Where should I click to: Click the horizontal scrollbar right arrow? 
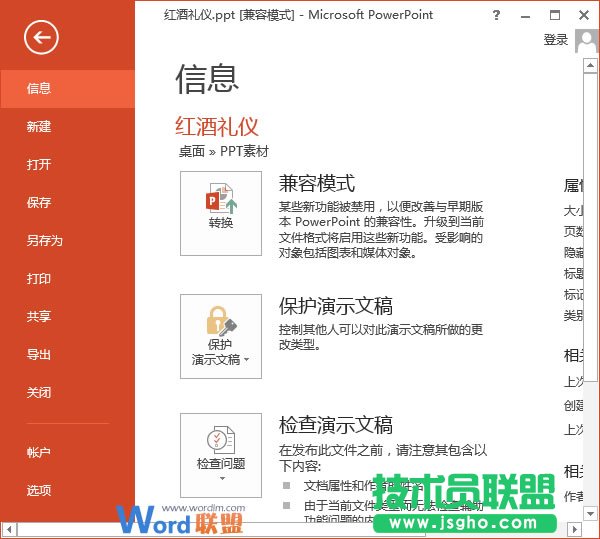(x=574, y=530)
